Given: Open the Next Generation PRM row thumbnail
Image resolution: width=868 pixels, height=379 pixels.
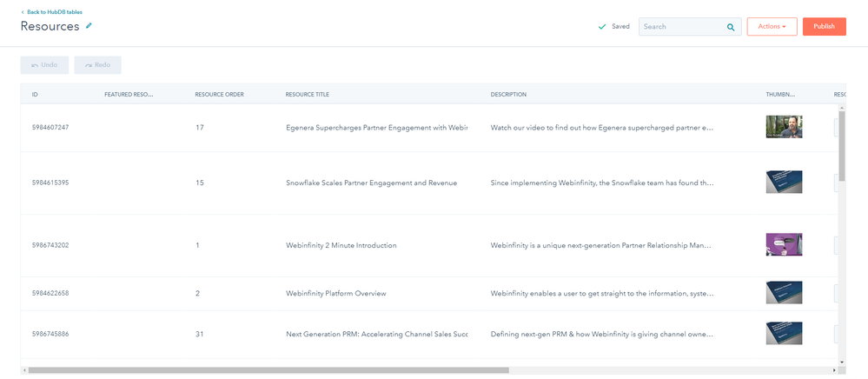Looking at the screenshot, I should point(784,334).
